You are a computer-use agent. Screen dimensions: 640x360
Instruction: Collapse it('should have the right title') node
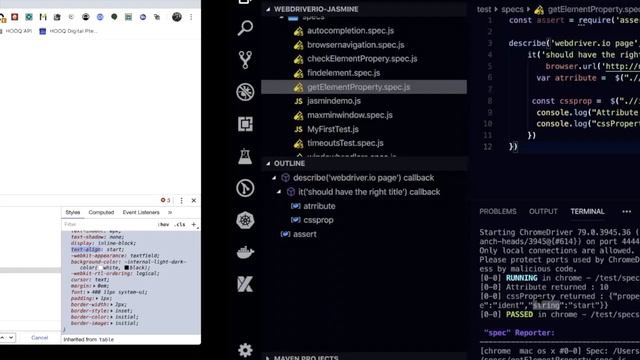pos(280,192)
